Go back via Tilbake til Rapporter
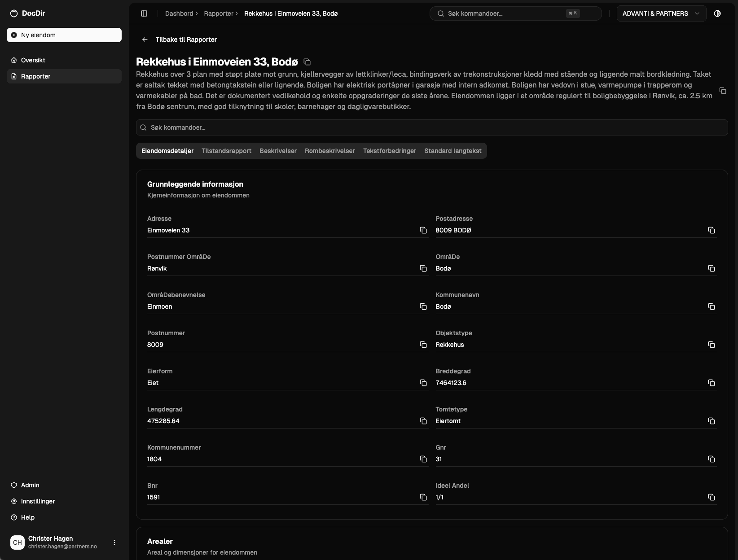This screenshot has height=560, width=738. pyautogui.click(x=179, y=39)
